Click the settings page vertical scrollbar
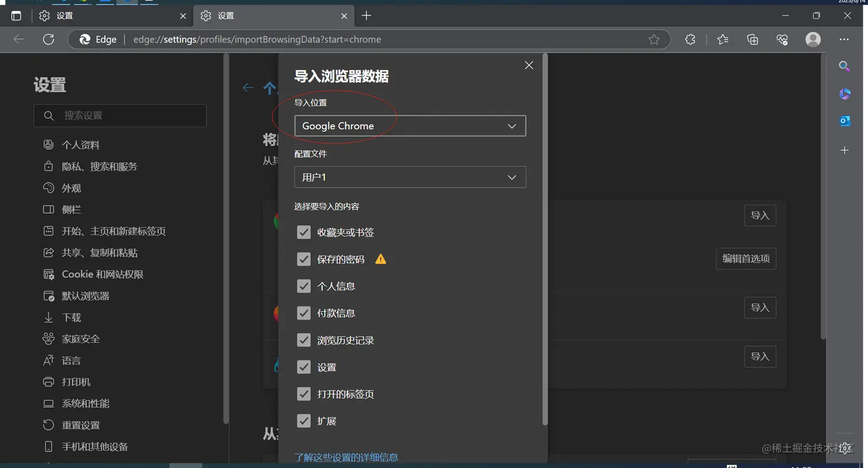 click(823, 196)
